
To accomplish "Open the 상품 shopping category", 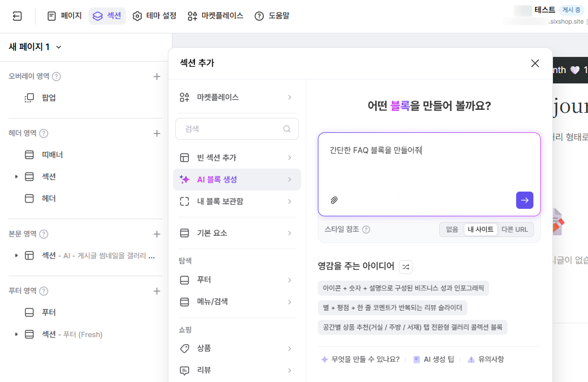I will tap(237, 349).
